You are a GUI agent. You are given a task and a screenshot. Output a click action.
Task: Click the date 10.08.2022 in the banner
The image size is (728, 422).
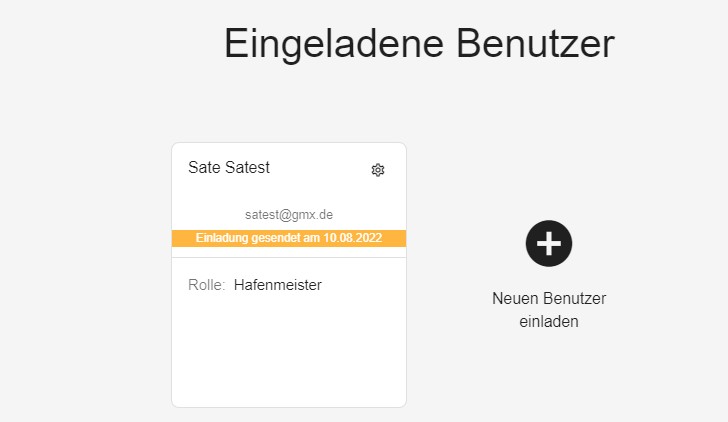point(352,238)
